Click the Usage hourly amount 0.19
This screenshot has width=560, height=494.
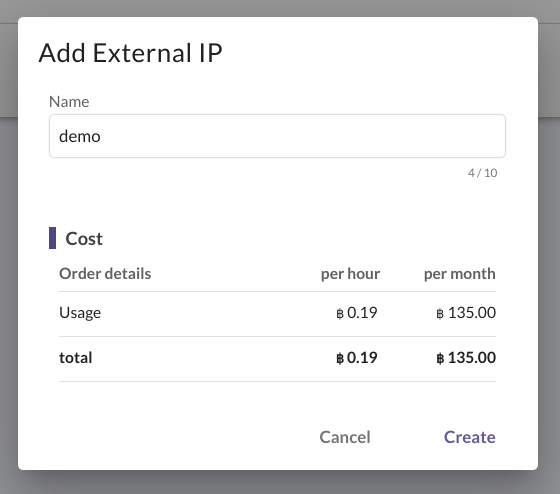tap(362, 313)
